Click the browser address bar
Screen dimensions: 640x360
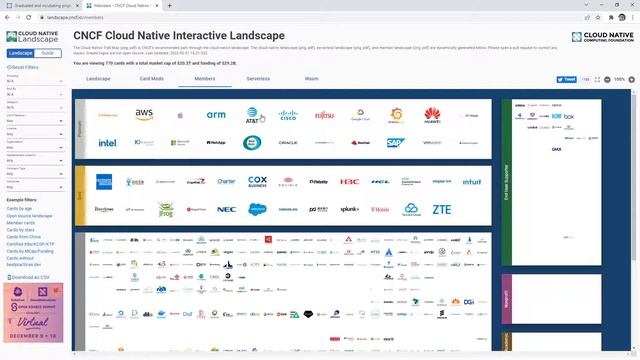310,18
